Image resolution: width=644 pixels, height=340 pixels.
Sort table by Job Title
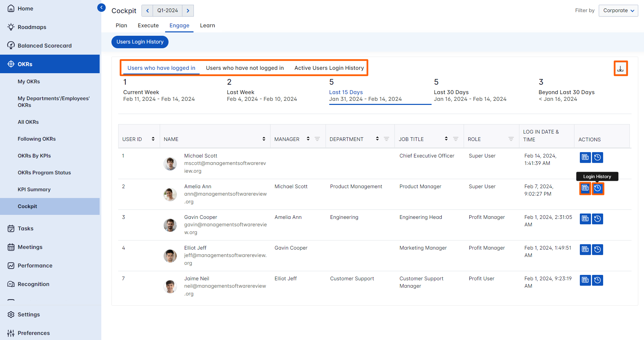pos(446,139)
